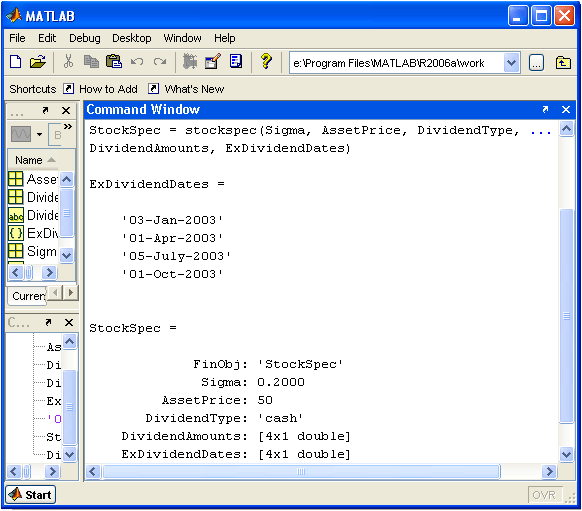Screen dimensions: 582x511
Task: Select the ExDividendDates cell variable in Workspace
Action: 33,233
